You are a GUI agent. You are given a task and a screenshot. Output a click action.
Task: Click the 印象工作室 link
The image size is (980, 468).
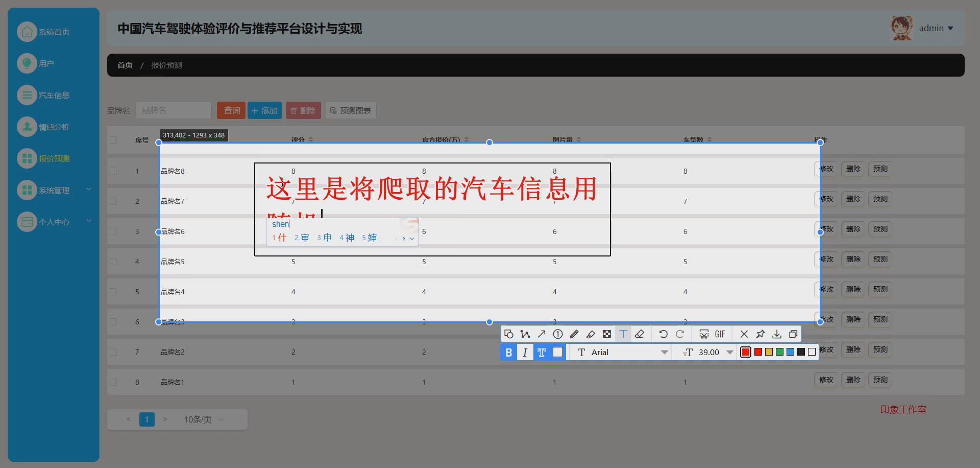tap(903, 409)
